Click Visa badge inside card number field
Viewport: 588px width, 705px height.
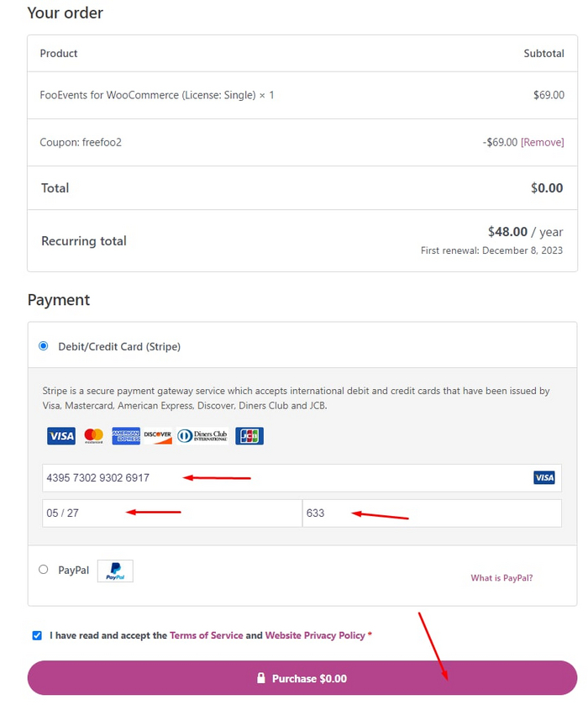[x=544, y=478]
